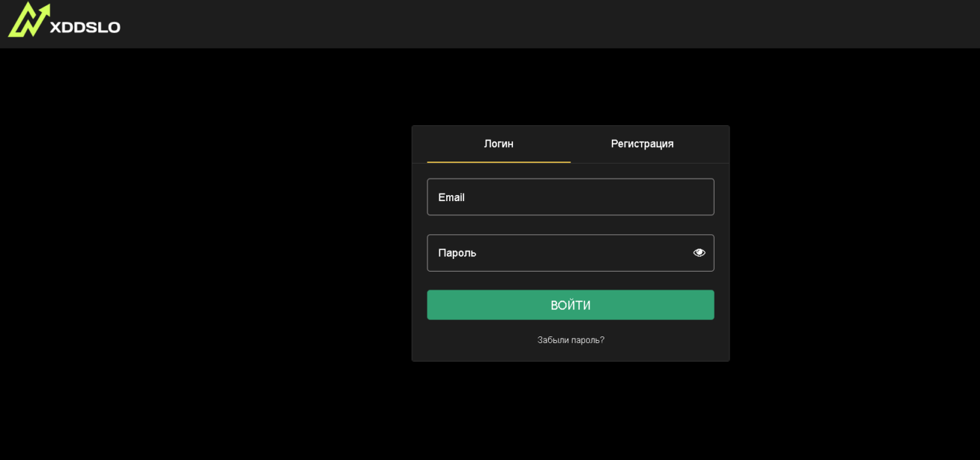This screenshot has width=980, height=460.
Task: Click the black background right of form
Action: [855, 246]
